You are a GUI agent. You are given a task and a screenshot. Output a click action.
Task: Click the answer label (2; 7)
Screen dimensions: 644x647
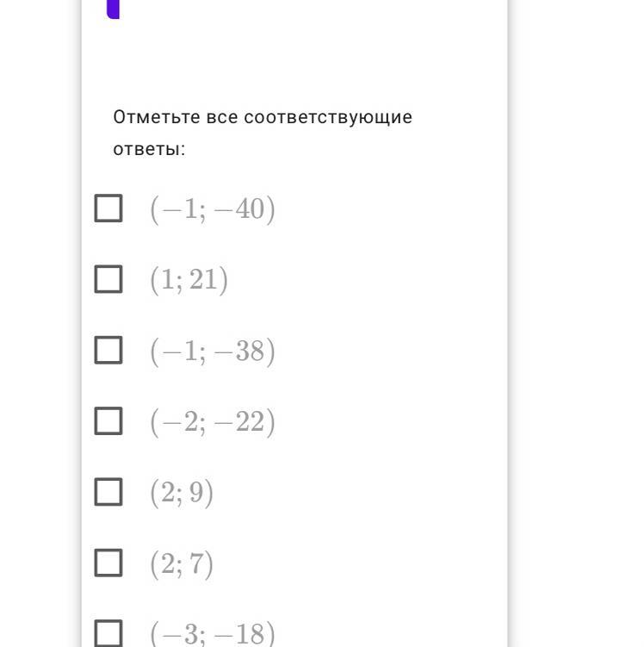[x=182, y=563]
